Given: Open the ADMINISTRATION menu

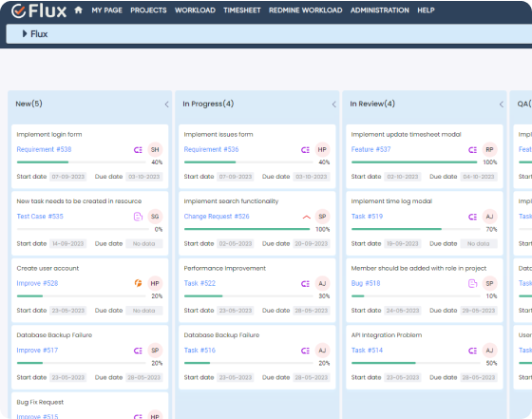Looking at the screenshot, I should tap(380, 10).
